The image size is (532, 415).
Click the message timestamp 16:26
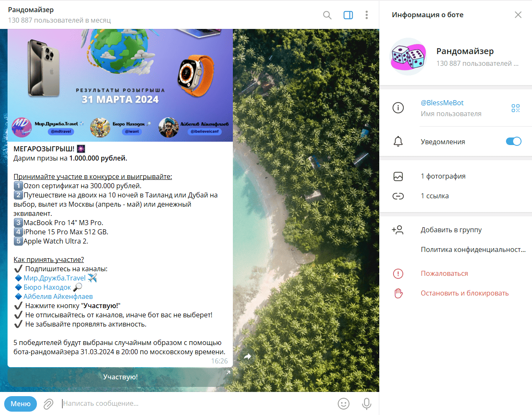coord(219,361)
